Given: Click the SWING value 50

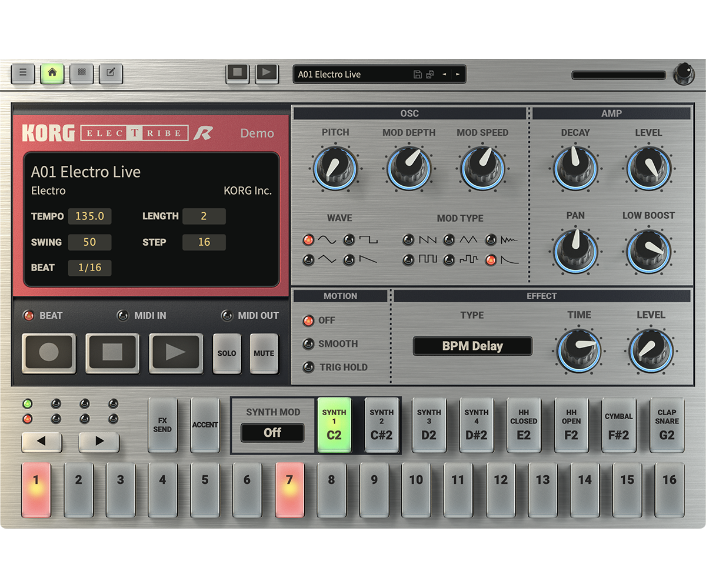Looking at the screenshot, I should 89,242.
